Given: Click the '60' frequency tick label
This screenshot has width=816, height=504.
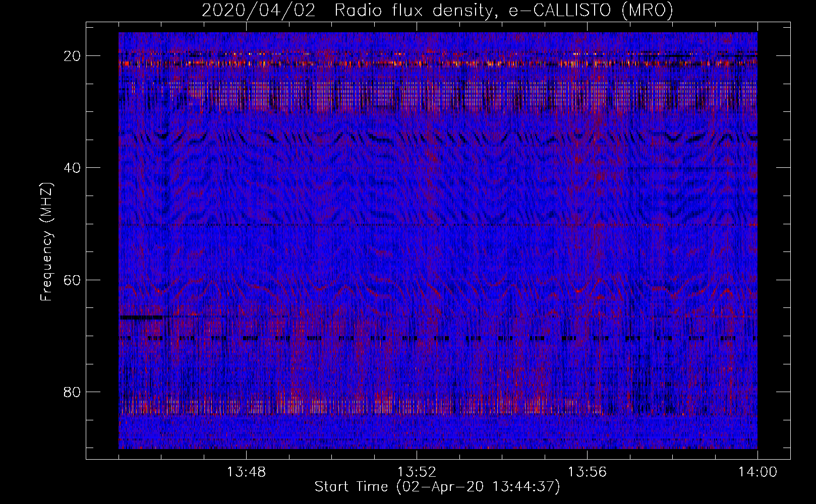Looking at the screenshot, I should point(73,280).
